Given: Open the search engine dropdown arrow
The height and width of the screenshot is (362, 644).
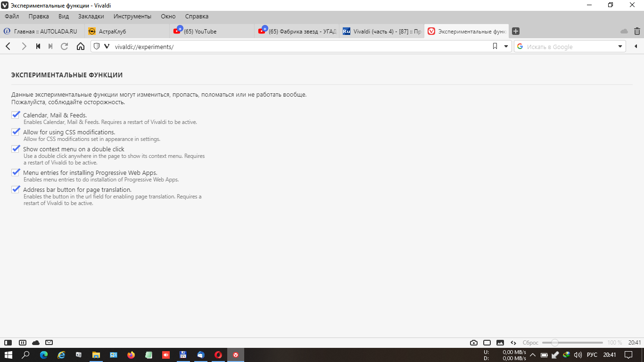Looking at the screenshot, I should [x=620, y=46].
